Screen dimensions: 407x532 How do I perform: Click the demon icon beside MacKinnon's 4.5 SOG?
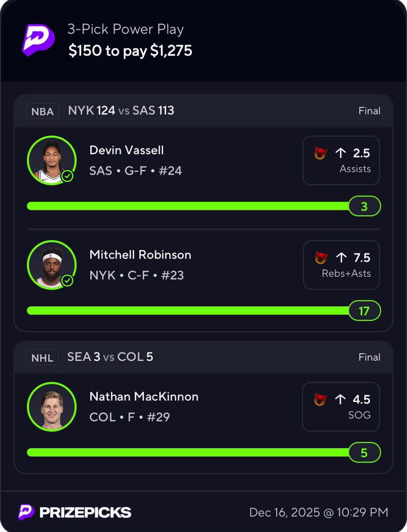pos(320,400)
